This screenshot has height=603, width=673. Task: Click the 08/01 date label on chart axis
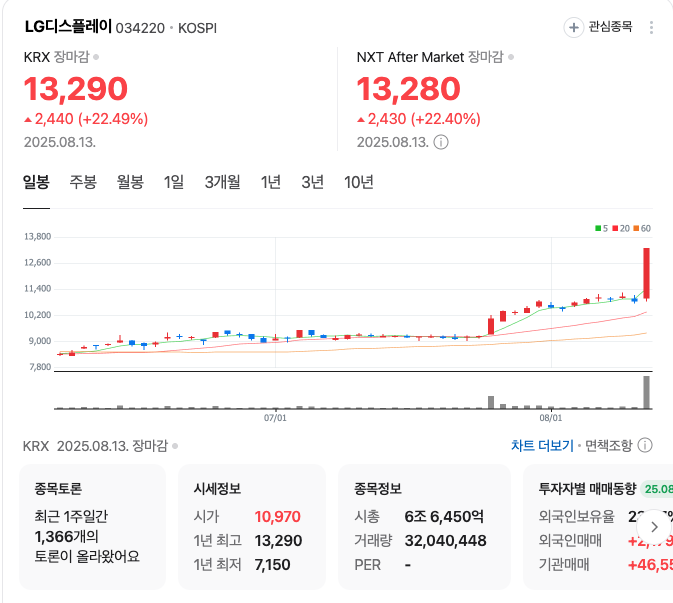(x=551, y=418)
